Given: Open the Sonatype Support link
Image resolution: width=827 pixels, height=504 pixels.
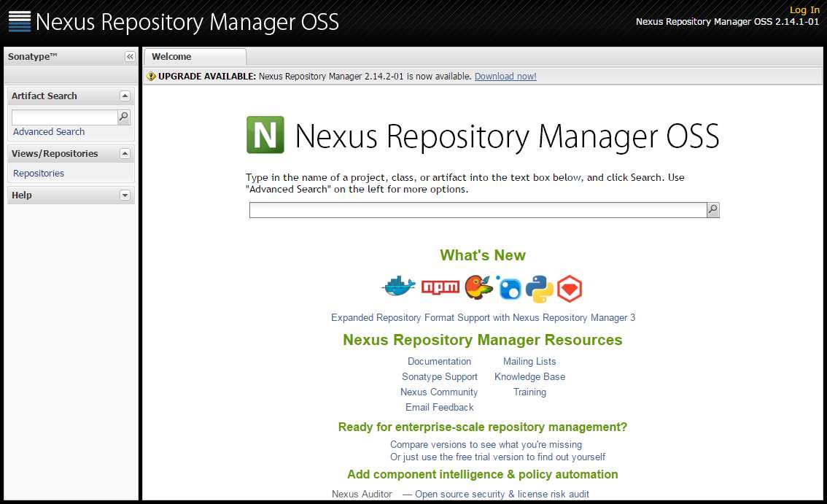Looking at the screenshot, I should pos(439,377).
